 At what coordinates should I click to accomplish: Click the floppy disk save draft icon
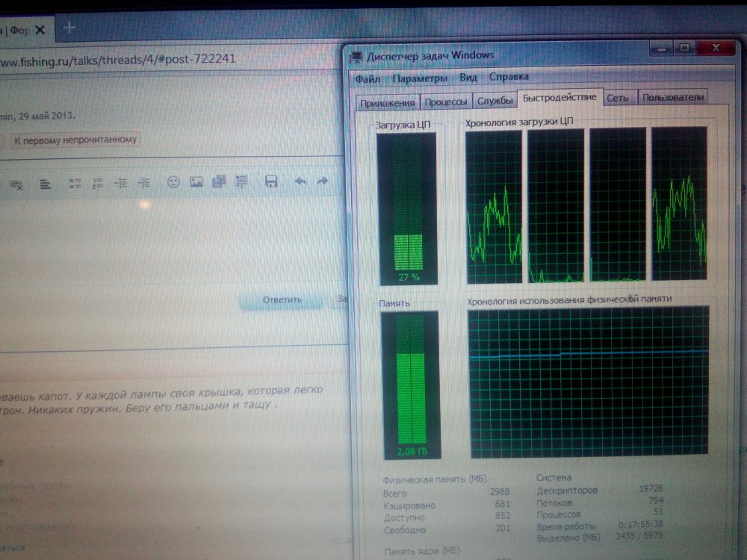click(x=271, y=181)
